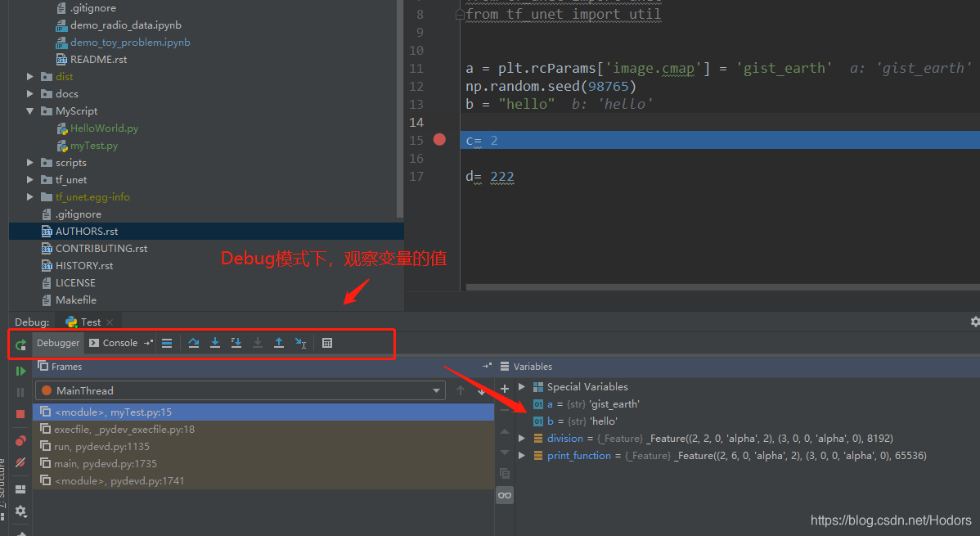980x536 pixels.
Task: Click the Step Into debugger icon
Action: coord(215,343)
